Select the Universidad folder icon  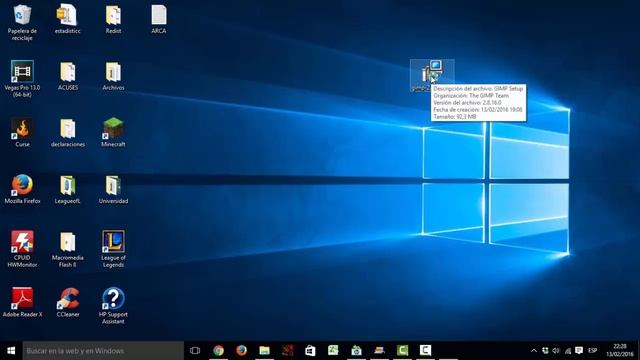coord(113,189)
